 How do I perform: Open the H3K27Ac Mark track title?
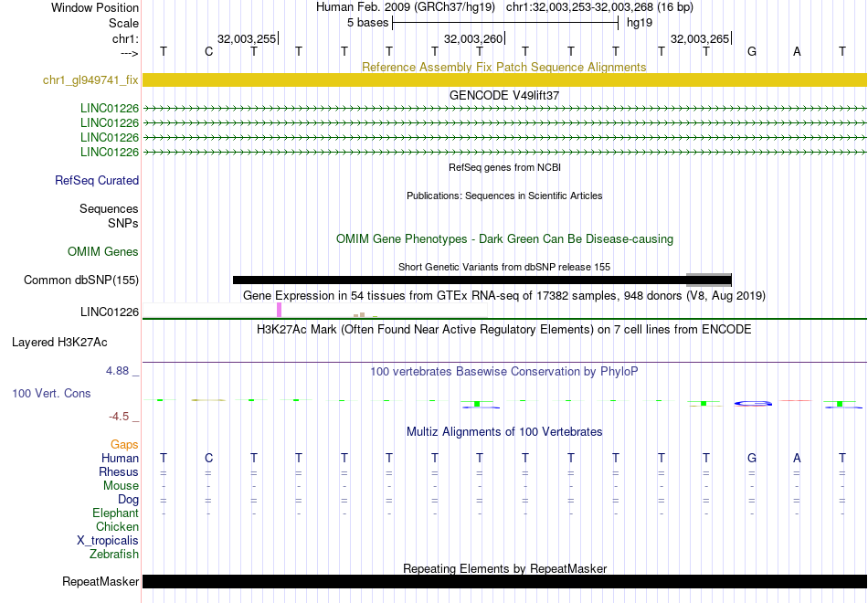(504, 330)
